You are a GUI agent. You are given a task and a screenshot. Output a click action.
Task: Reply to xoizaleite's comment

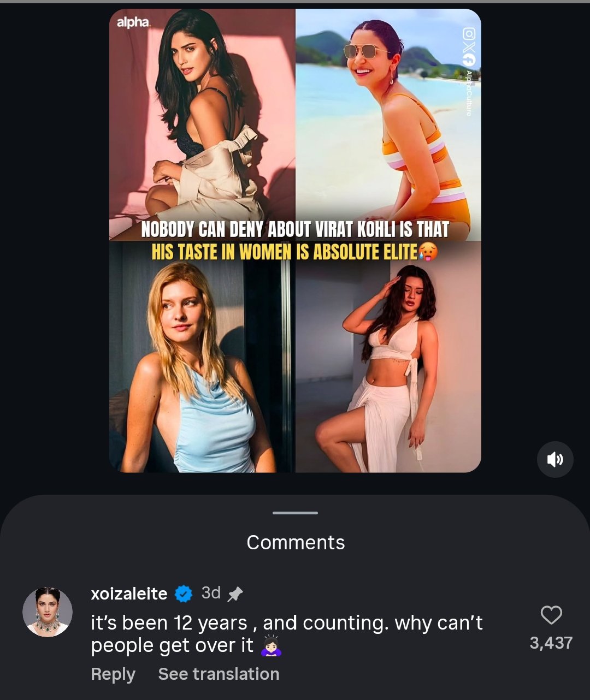pyautogui.click(x=113, y=674)
